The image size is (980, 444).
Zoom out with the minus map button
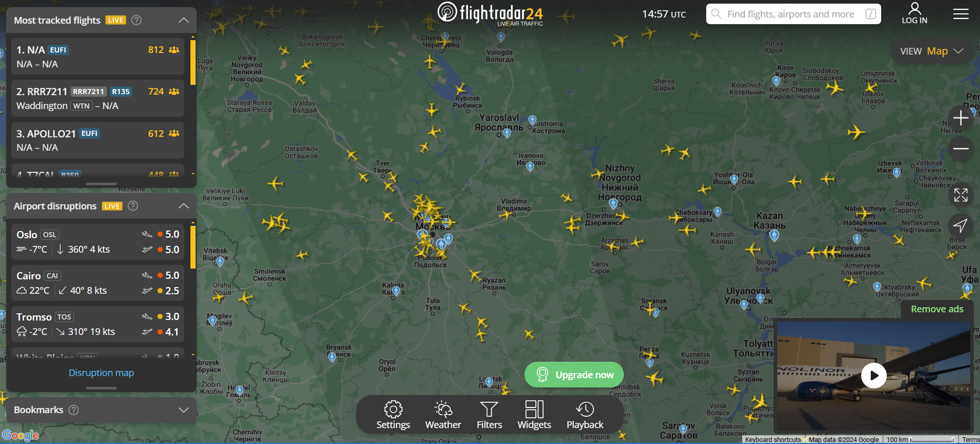[x=960, y=149]
